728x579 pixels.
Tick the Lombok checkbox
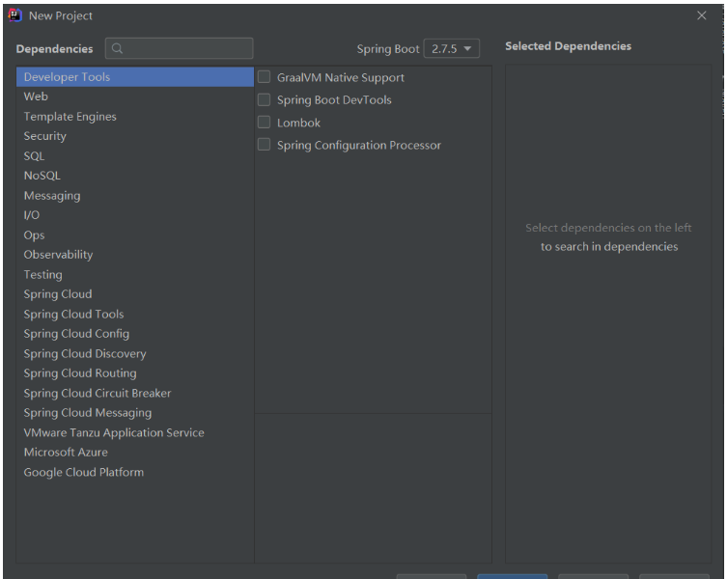point(265,123)
